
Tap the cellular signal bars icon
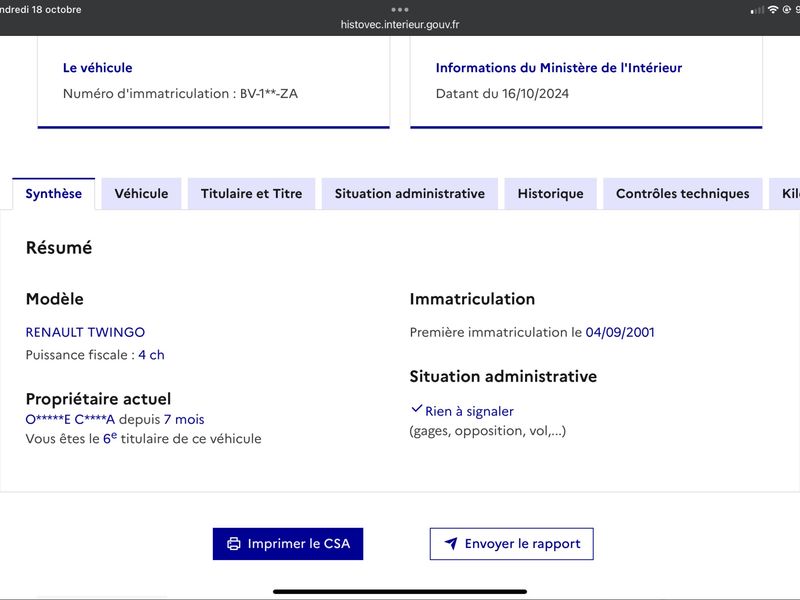[757, 10]
